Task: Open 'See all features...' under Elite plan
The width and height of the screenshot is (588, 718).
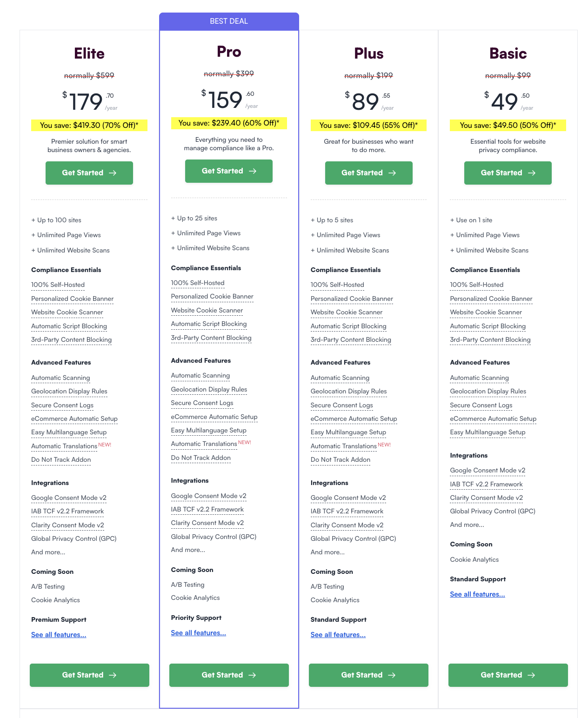Action: 59,635
